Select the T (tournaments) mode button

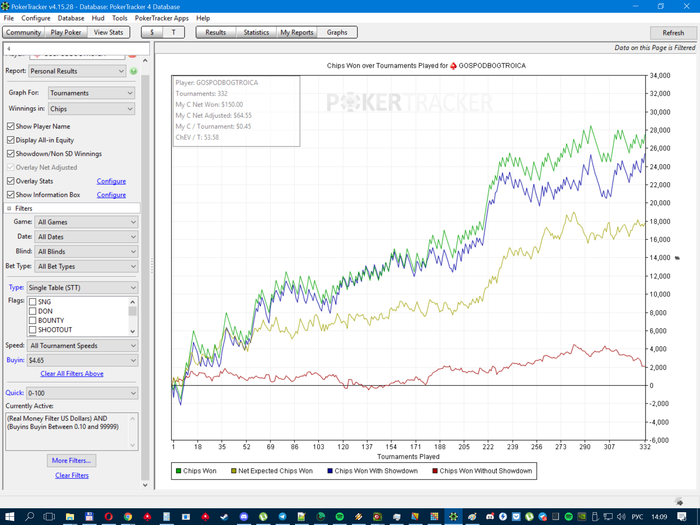coord(174,32)
